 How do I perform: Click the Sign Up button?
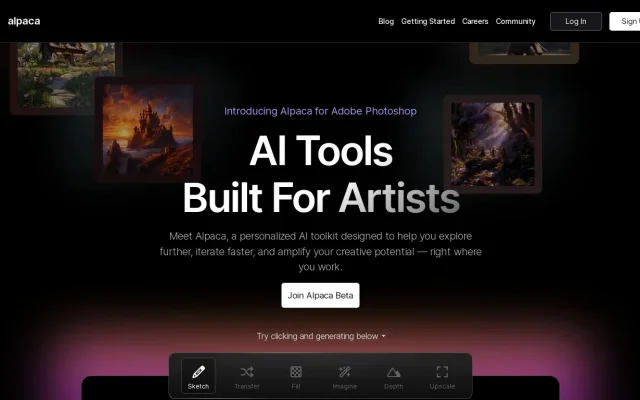625,21
